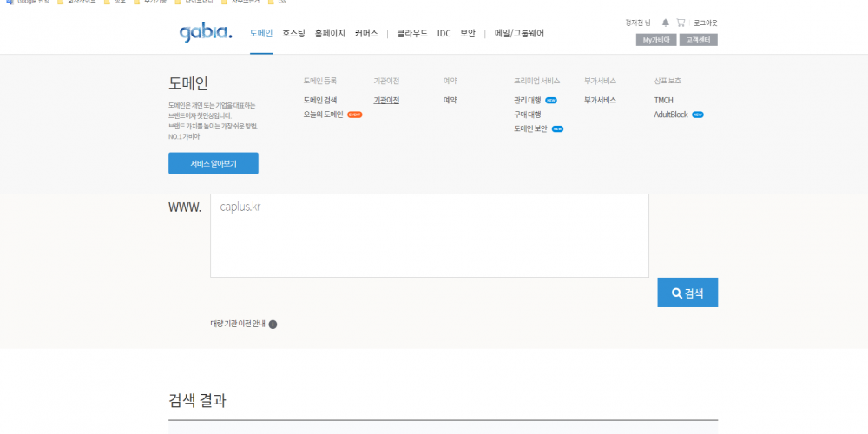Click the 검색 결과 heading
868x434 pixels.
click(197, 401)
